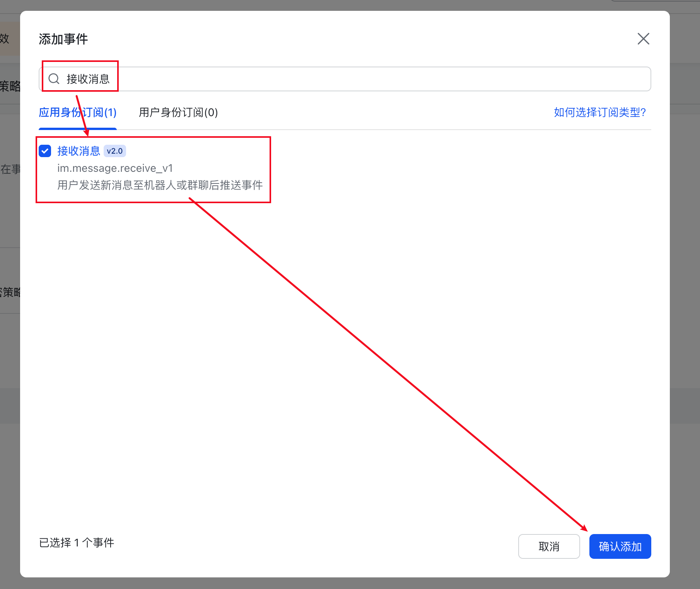The width and height of the screenshot is (700, 589).
Task: Click the magnifier icon in the search box
Action: (x=54, y=79)
